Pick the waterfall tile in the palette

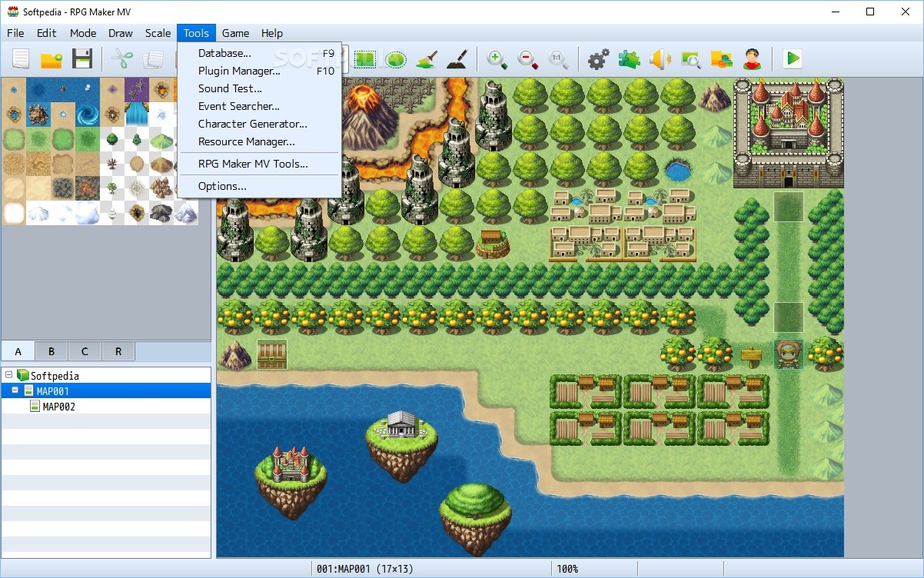click(x=137, y=115)
